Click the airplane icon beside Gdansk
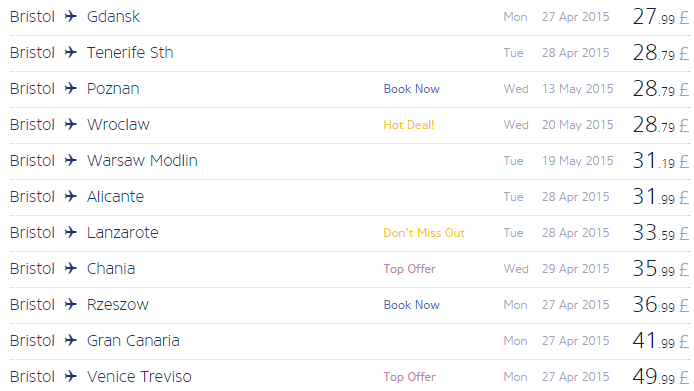This screenshot has width=694, height=391. point(71,16)
